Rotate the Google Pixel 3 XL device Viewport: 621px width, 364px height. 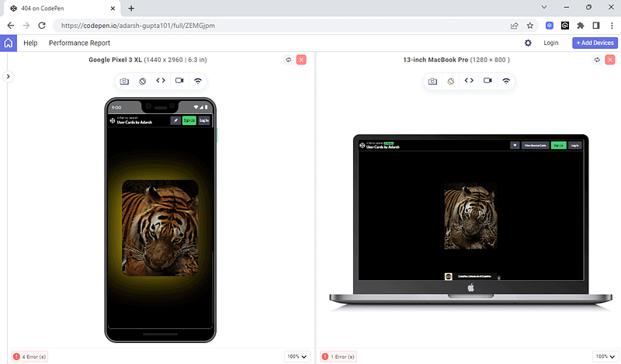click(143, 81)
